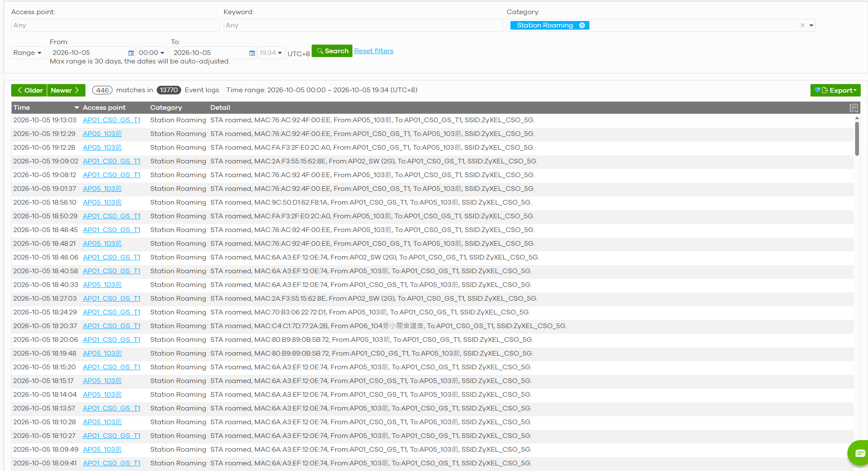Click the table vertical scrollbar thumb

pos(857,139)
